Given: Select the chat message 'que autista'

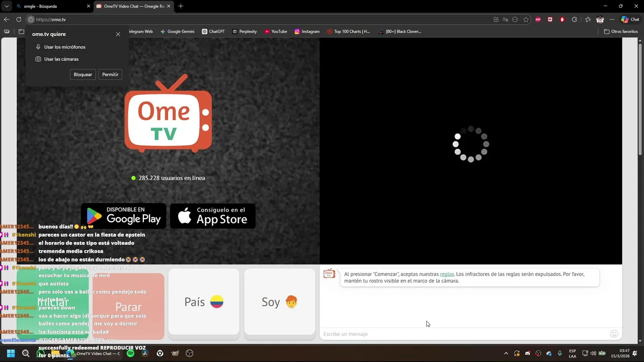Looking at the screenshot, I should coord(54,284).
